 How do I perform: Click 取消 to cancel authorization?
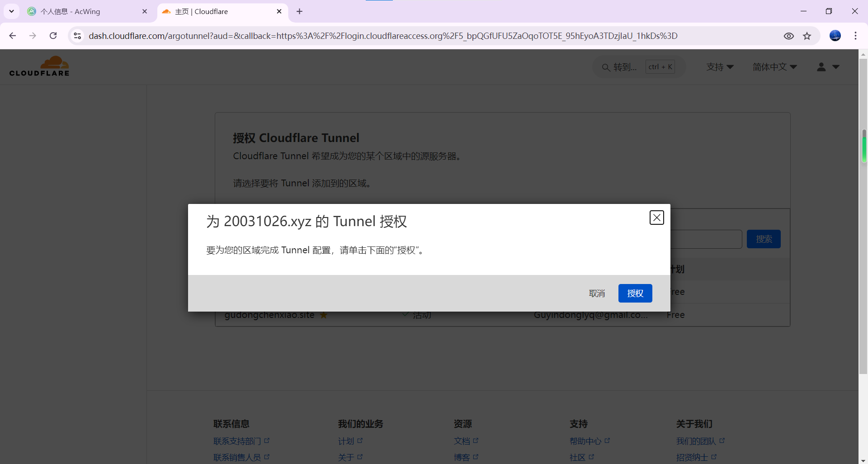click(x=597, y=293)
